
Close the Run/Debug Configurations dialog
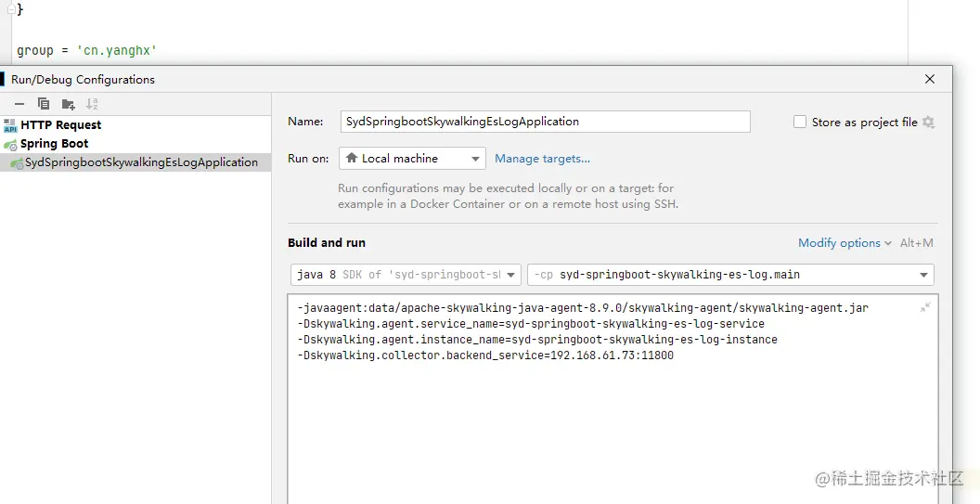pyautogui.click(x=930, y=79)
